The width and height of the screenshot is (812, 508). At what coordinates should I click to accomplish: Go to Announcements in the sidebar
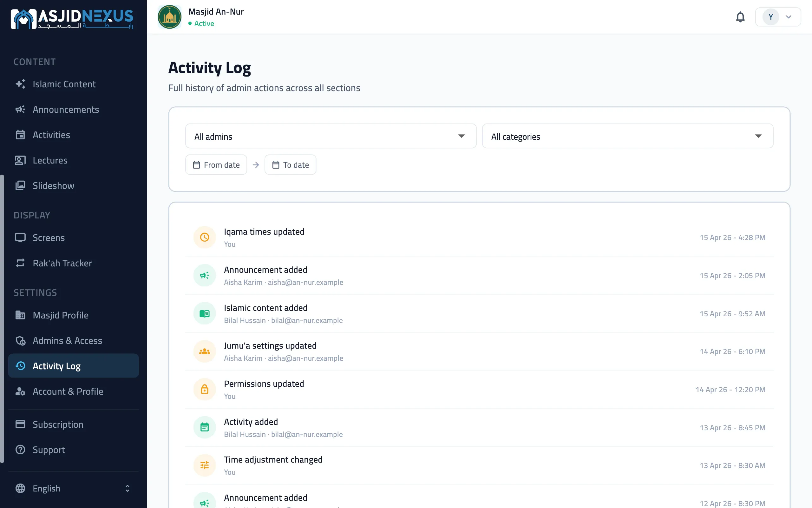(x=74, y=110)
